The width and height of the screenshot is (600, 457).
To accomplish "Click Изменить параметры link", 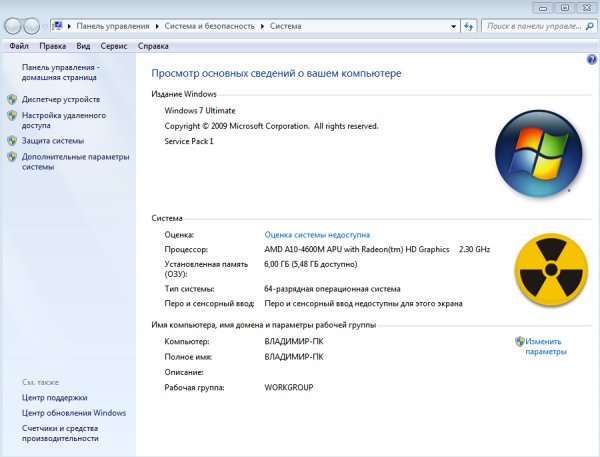I will coord(545,347).
